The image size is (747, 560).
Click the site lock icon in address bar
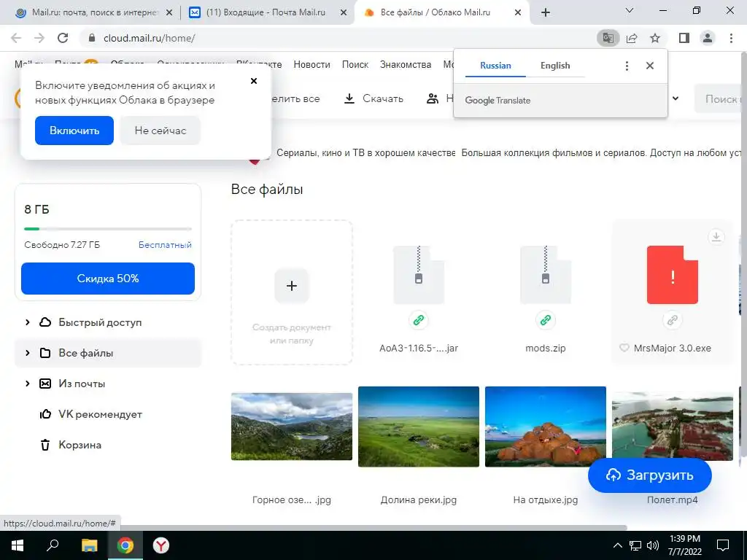92,38
